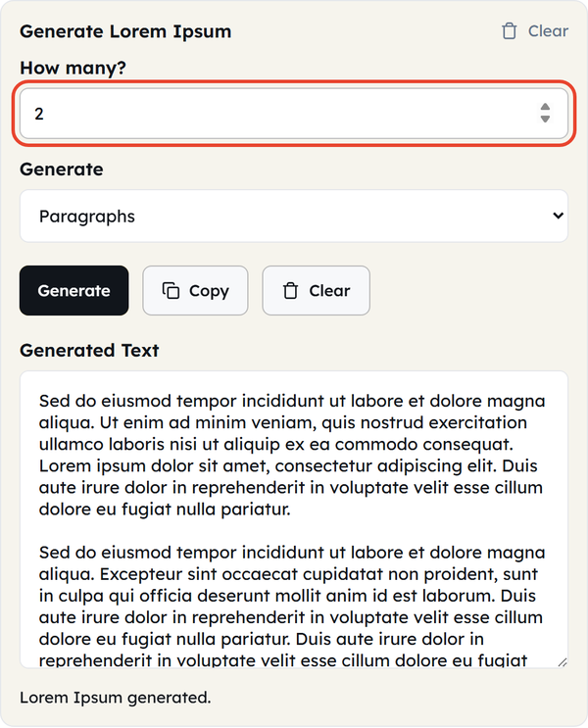The width and height of the screenshot is (588, 728).
Task: Open the Paragraphs dropdown
Action: pyautogui.click(x=294, y=216)
